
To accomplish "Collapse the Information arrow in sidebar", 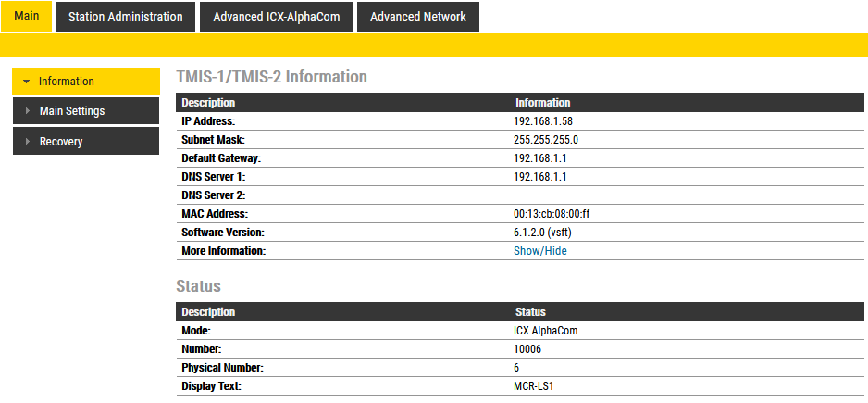I will (x=27, y=82).
